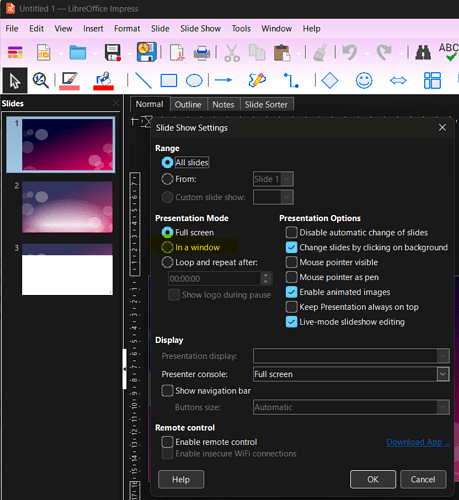Select the Symbol Shapes smiley tool
459x500 pixels.
364,81
